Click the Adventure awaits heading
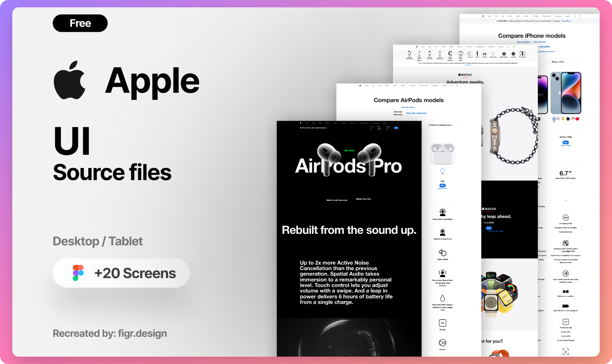 (465, 82)
